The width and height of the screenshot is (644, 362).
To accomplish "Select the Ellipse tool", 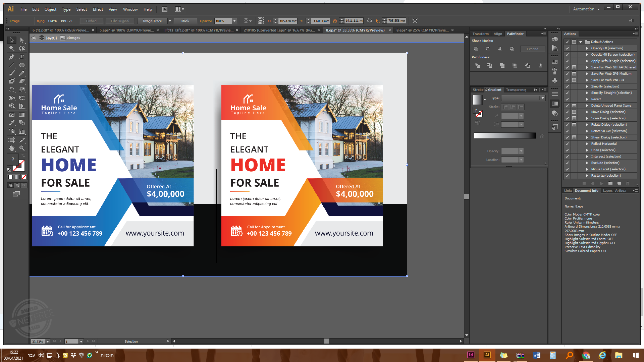I will coord(22,65).
